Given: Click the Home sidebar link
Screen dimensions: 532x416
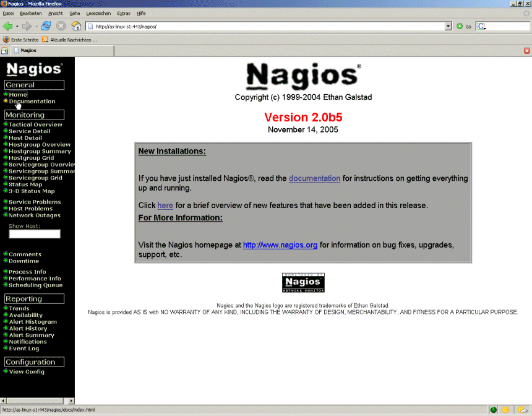Looking at the screenshot, I should (x=18, y=95).
